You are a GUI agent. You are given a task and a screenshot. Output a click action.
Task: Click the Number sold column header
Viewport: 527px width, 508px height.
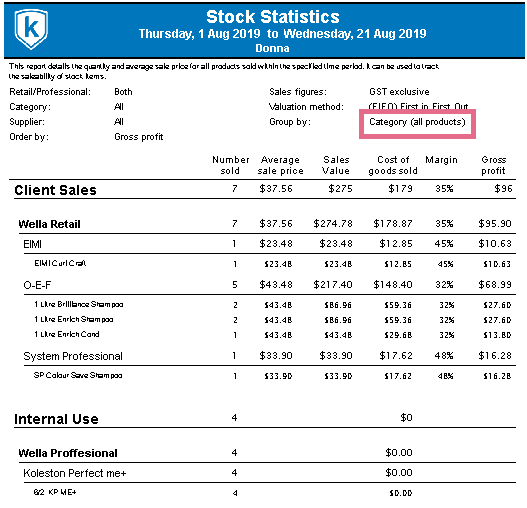pyautogui.click(x=231, y=165)
